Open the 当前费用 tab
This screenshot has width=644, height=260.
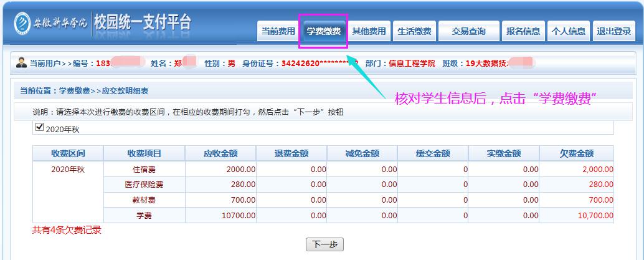(x=278, y=31)
